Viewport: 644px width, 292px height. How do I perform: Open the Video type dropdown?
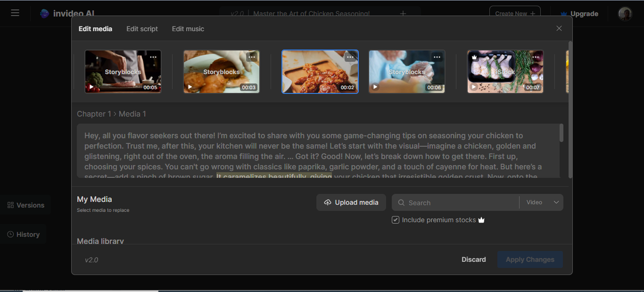[x=542, y=202]
